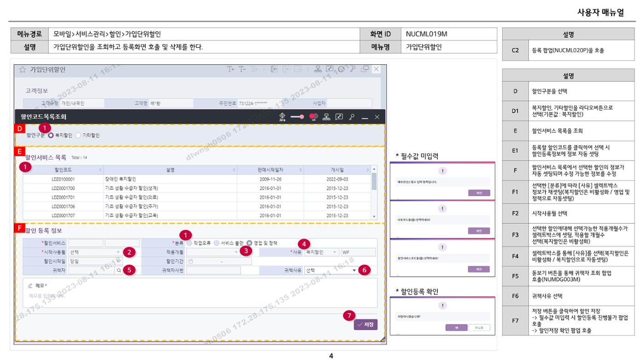Click the magnifier search icon in 귀책자 field

tap(119, 271)
